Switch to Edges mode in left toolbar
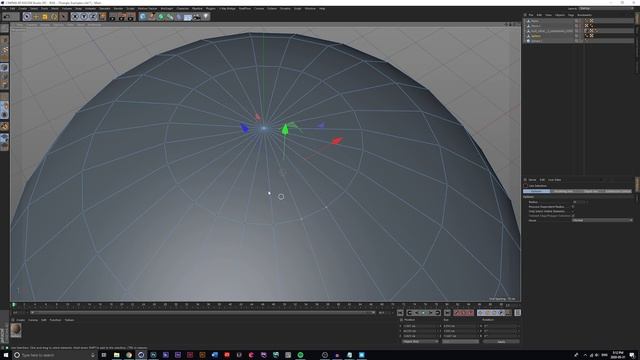The width and height of the screenshot is (640, 360). pos(4,76)
